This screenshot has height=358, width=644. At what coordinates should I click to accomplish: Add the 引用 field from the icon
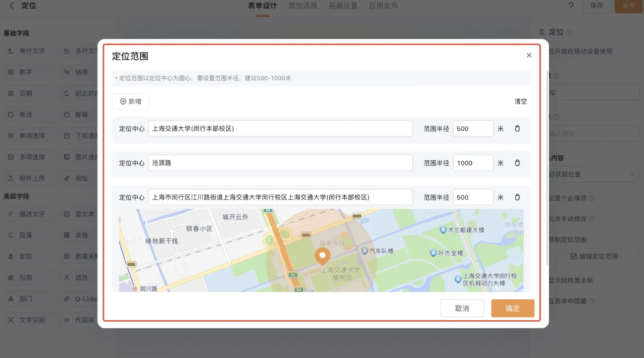pyautogui.click(x=11, y=277)
